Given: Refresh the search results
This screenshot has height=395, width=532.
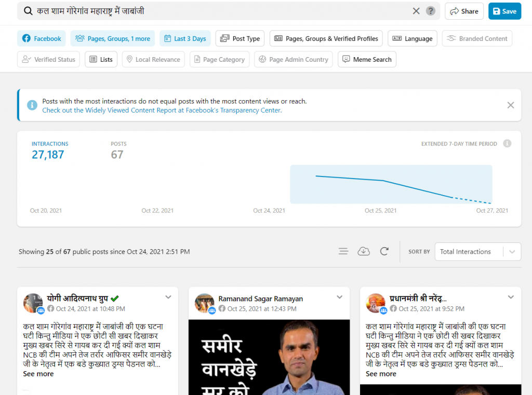Looking at the screenshot, I should point(384,251).
